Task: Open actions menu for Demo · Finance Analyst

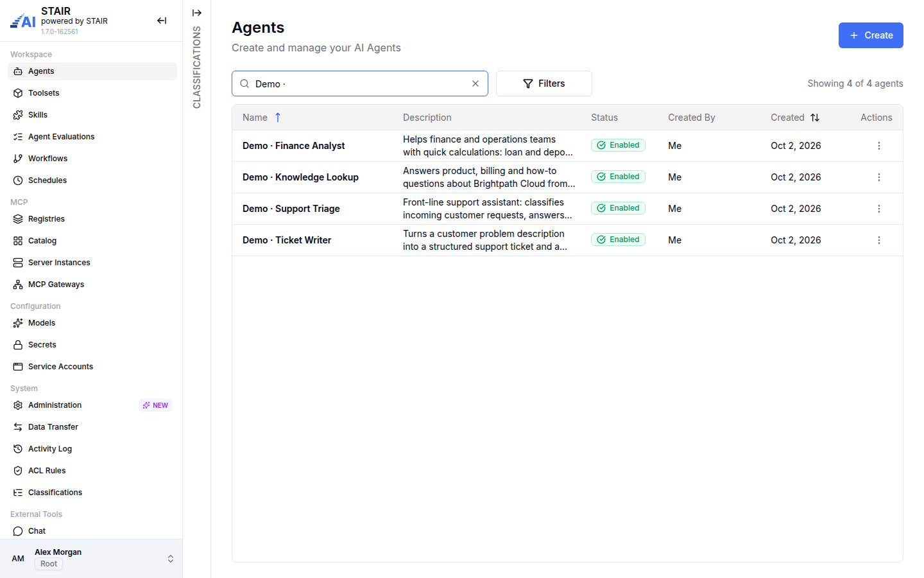Action: tap(879, 146)
